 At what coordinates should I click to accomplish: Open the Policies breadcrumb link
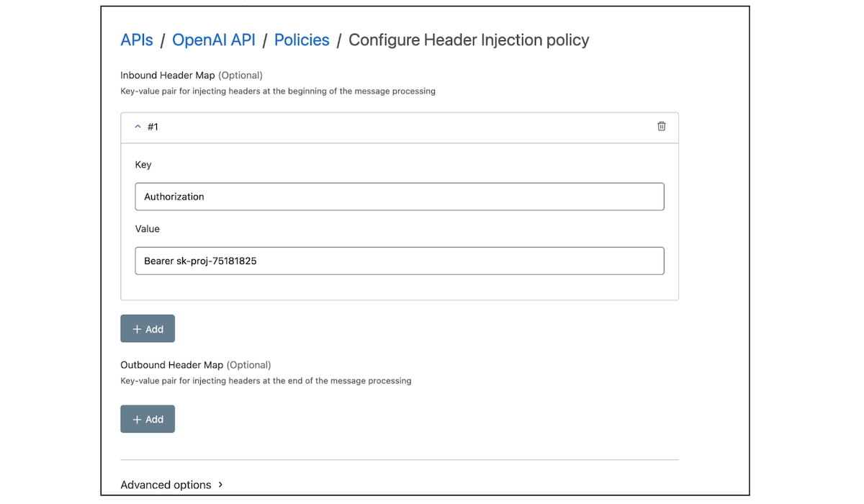[x=302, y=40]
